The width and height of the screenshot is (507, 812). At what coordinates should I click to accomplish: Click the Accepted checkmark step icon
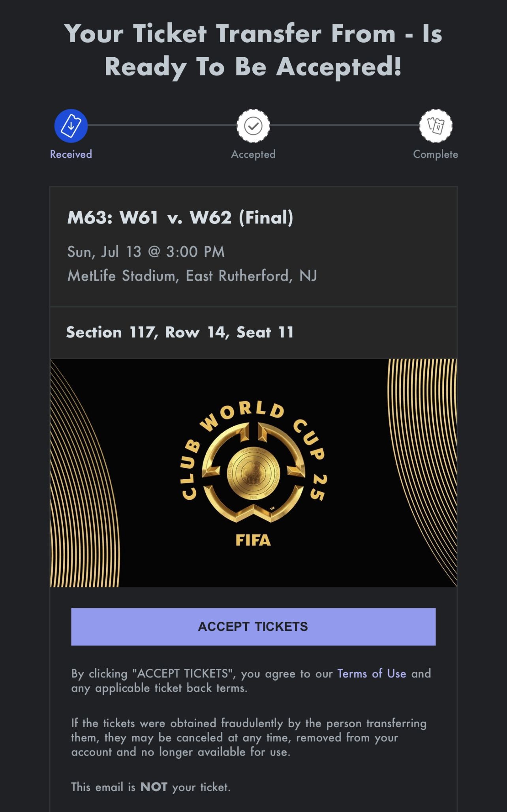(x=253, y=126)
